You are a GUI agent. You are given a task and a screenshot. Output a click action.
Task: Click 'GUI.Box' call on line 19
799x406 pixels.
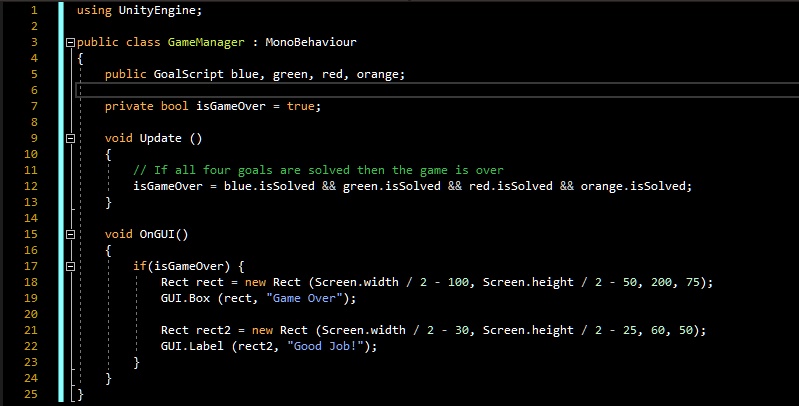click(185, 298)
